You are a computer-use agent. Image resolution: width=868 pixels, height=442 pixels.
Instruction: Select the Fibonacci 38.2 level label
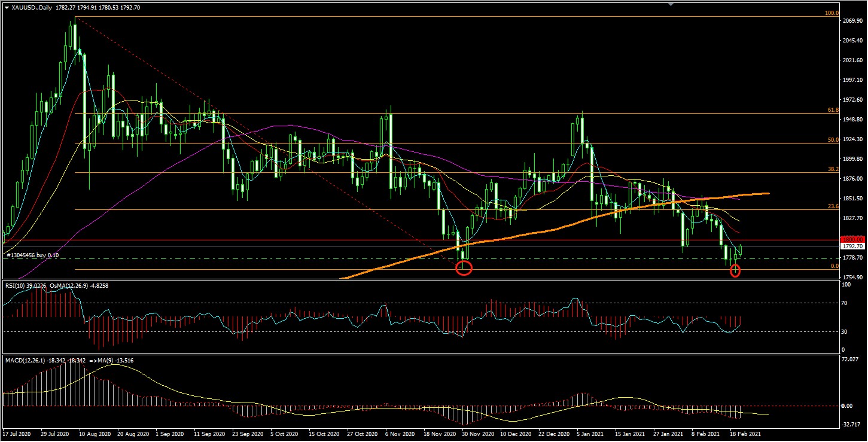(x=833, y=169)
